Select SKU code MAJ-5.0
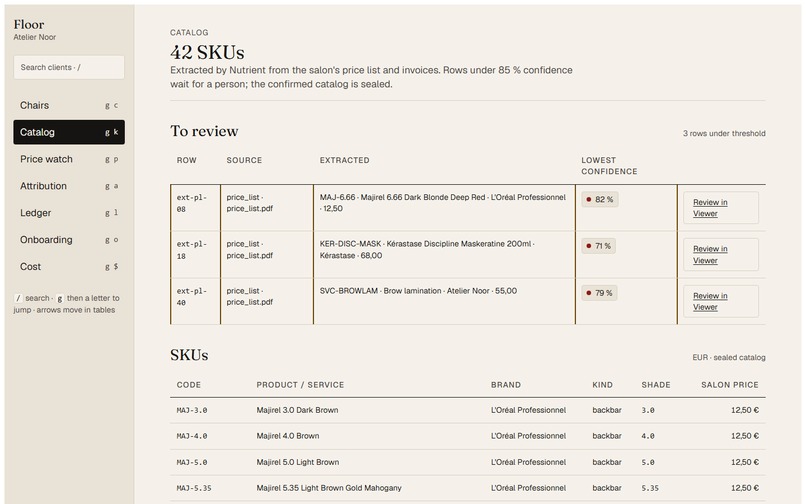The height and width of the screenshot is (504, 806). [192, 462]
